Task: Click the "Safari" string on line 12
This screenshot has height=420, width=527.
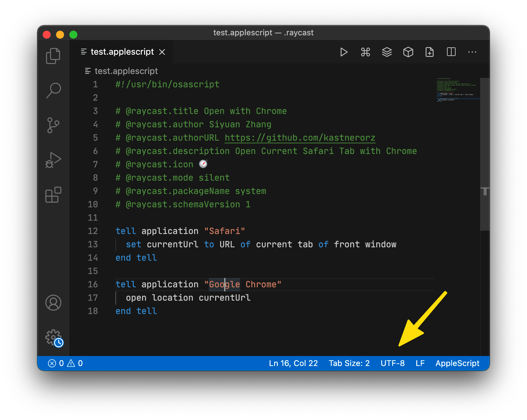Action: (x=224, y=231)
